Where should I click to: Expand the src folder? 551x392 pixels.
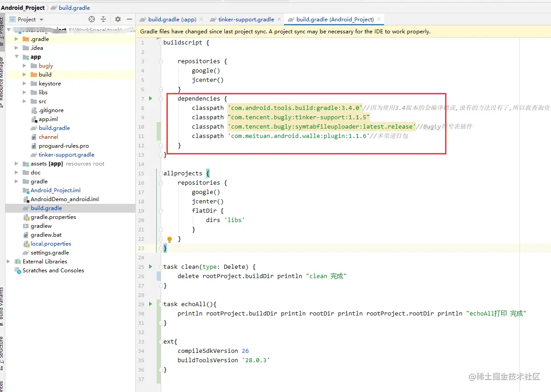tap(25, 101)
